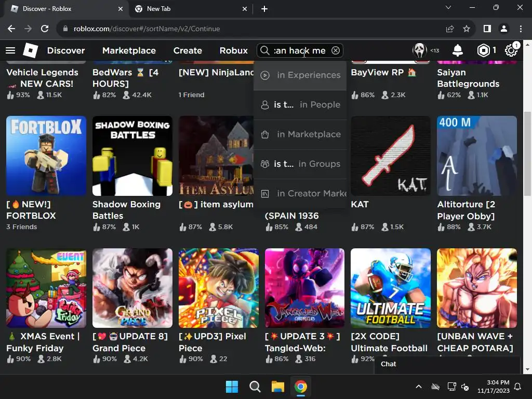Open the UNBAN WAVE CHEAP POTARA thumbnail
Viewport: 532px width, 399px height.
pyautogui.click(x=477, y=288)
